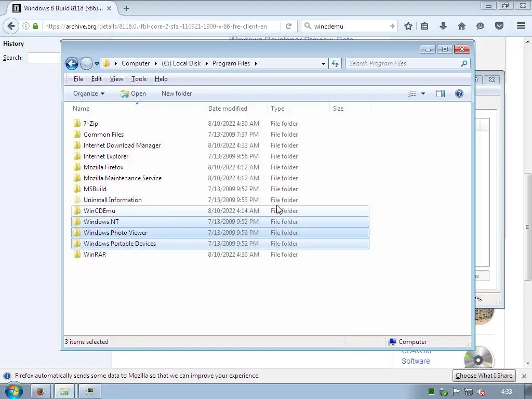Refresh the Program Files folder view
The width and height of the screenshot is (532, 399).
[335, 63]
